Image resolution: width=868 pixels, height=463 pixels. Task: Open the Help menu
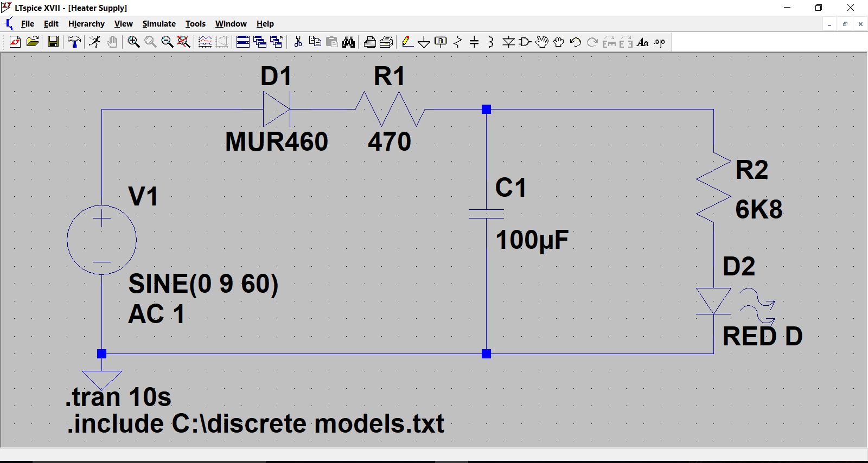click(265, 24)
